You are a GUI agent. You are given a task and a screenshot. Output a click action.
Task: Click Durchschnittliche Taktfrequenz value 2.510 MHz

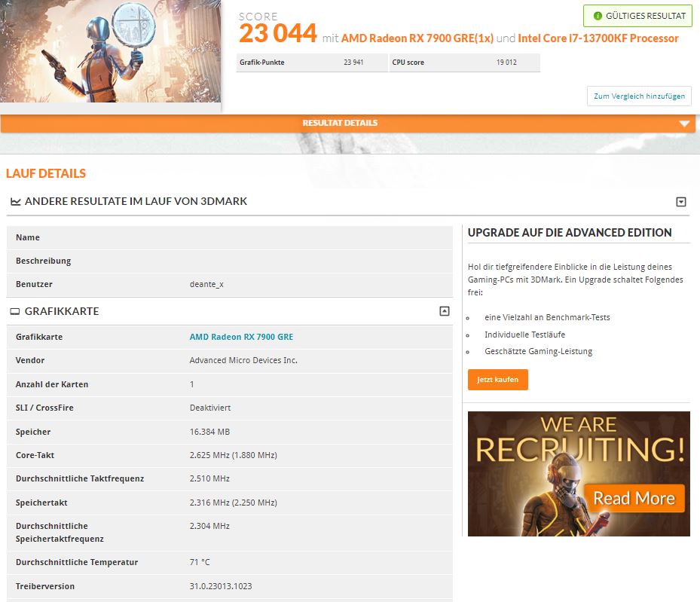coord(209,479)
